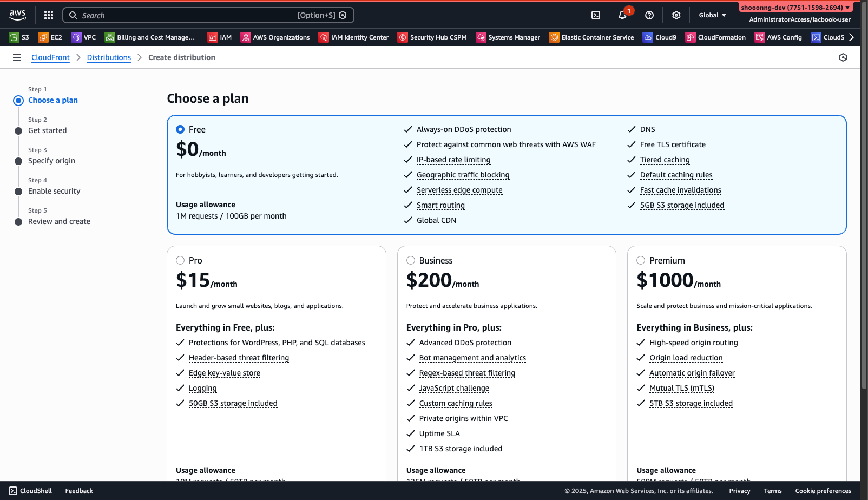
Task: Open the Privacy link
Action: tap(740, 491)
